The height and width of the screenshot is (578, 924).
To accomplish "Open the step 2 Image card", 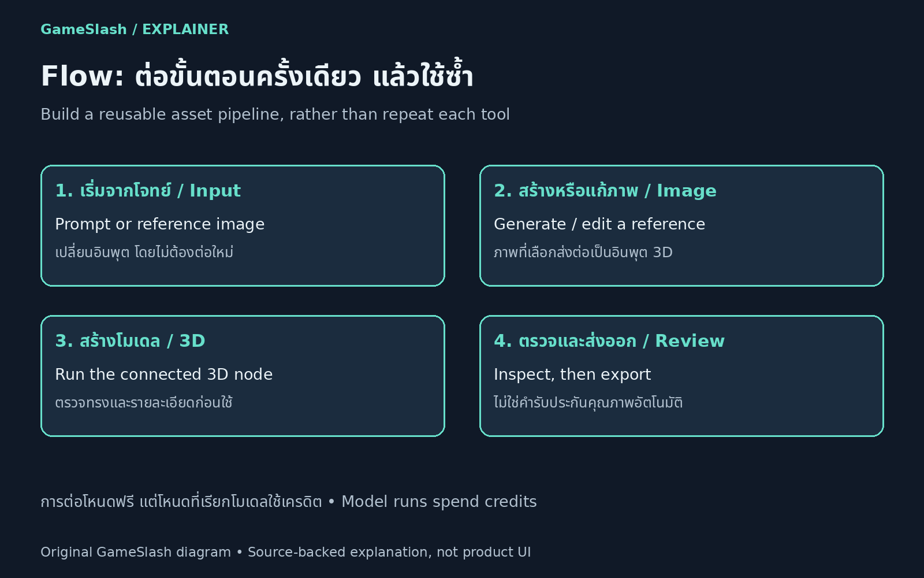I will [x=681, y=225].
